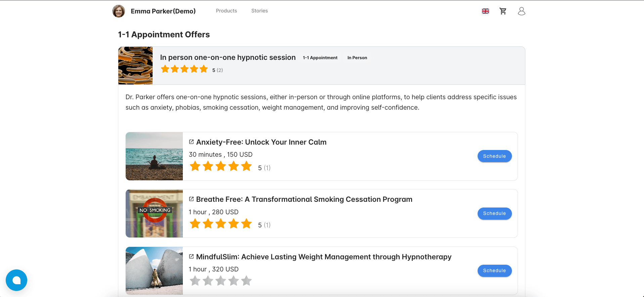Viewport: 644px width, 297px height.
Task: Open the chat bubble widget
Action: [x=16, y=280]
